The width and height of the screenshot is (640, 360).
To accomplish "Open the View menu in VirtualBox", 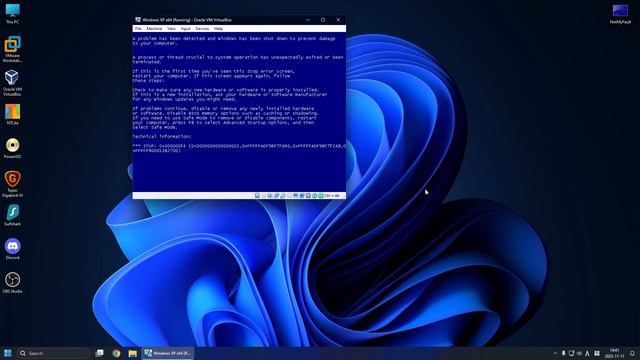I will [171, 29].
